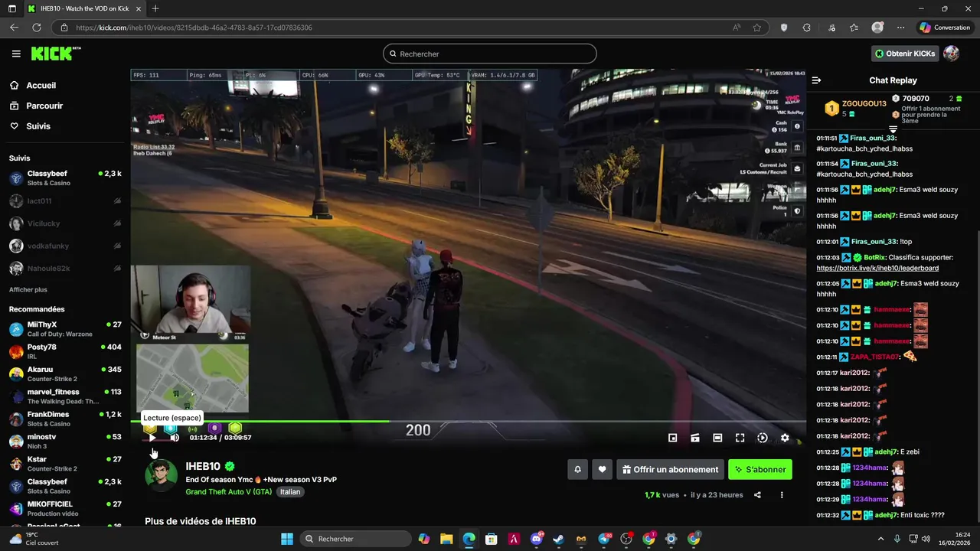Open Discord from the taskbar
Image resolution: width=980 pixels, height=551 pixels.
pyautogui.click(x=536, y=539)
